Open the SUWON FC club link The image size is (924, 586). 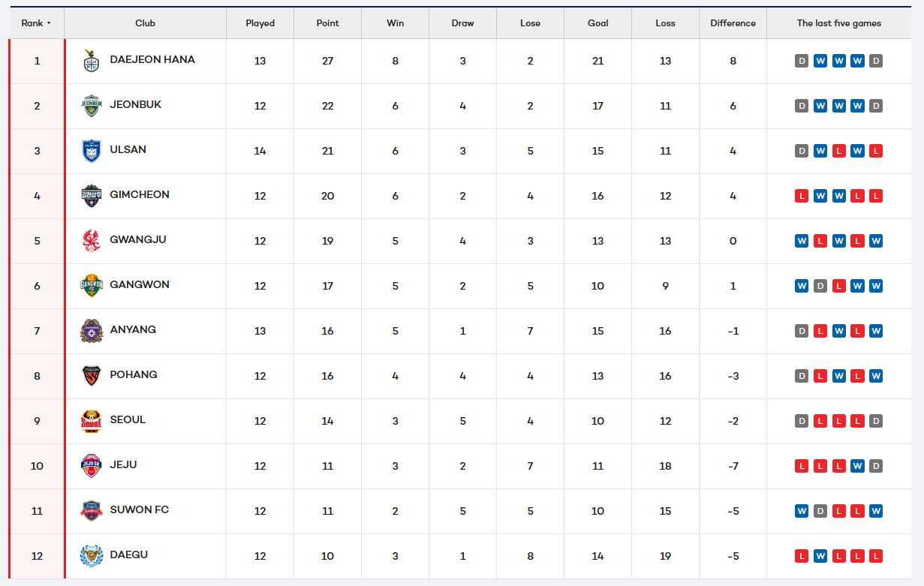pos(139,509)
